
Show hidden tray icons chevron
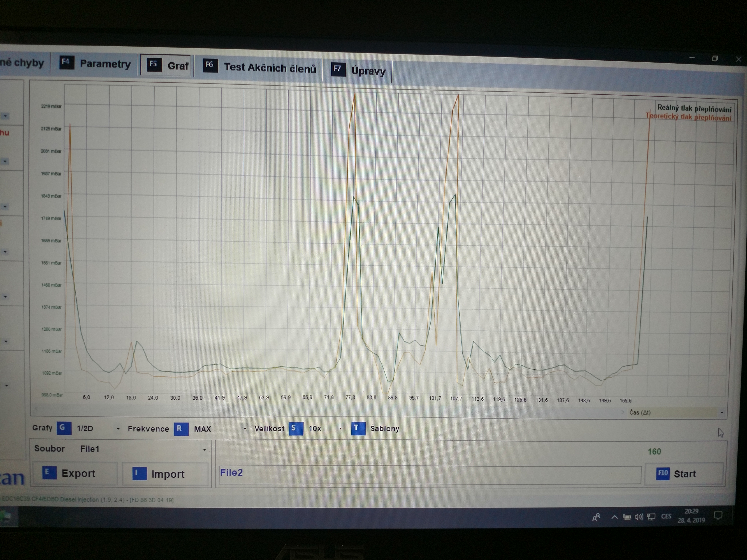pyautogui.click(x=614, y=517)
